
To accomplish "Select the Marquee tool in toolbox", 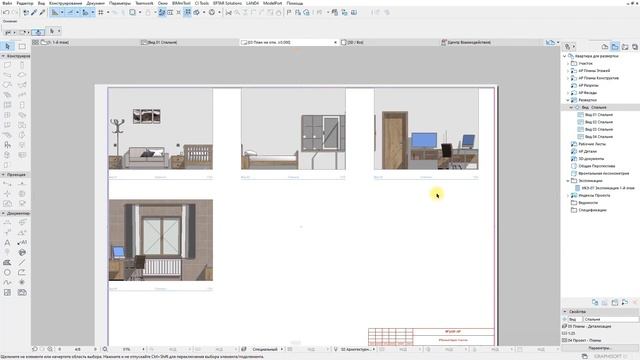I will point(22,46).
